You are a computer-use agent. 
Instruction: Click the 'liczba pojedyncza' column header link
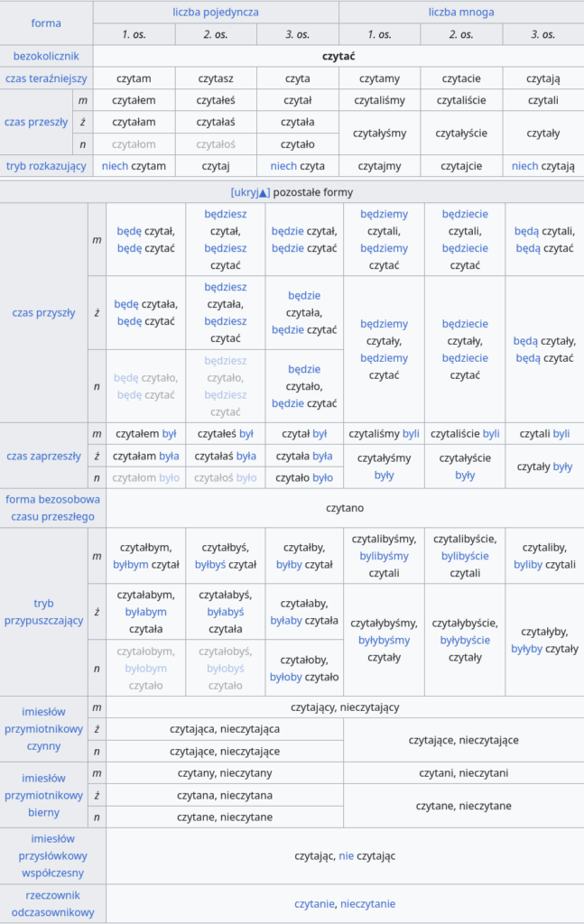pos(216,12)
